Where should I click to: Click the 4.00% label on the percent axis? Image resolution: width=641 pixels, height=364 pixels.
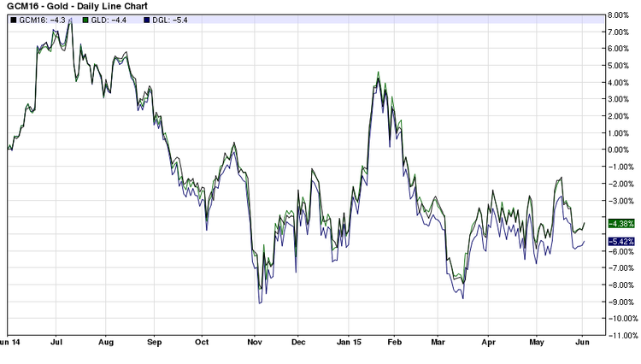tap(621, 82)
